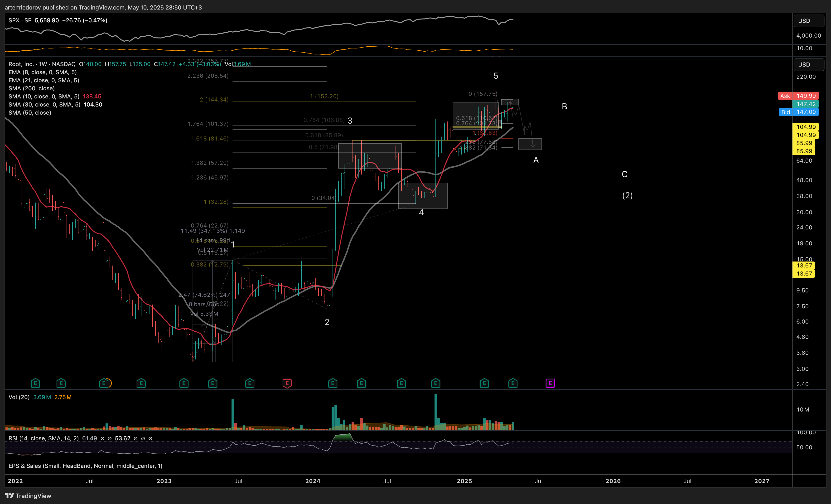Select the EMA (21, close, 0, SMA, 5) legend
The width and height of the screenshot is (831, 504).
44,80
